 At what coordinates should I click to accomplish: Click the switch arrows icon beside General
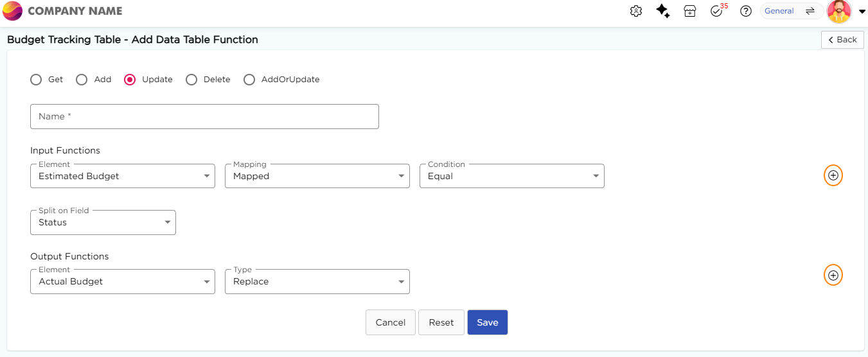point(810,11)
